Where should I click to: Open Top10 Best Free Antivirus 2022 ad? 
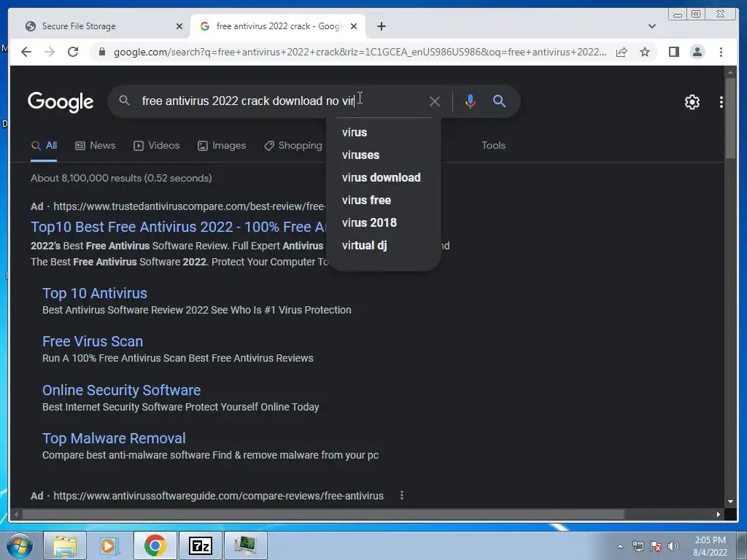[178, 227]
